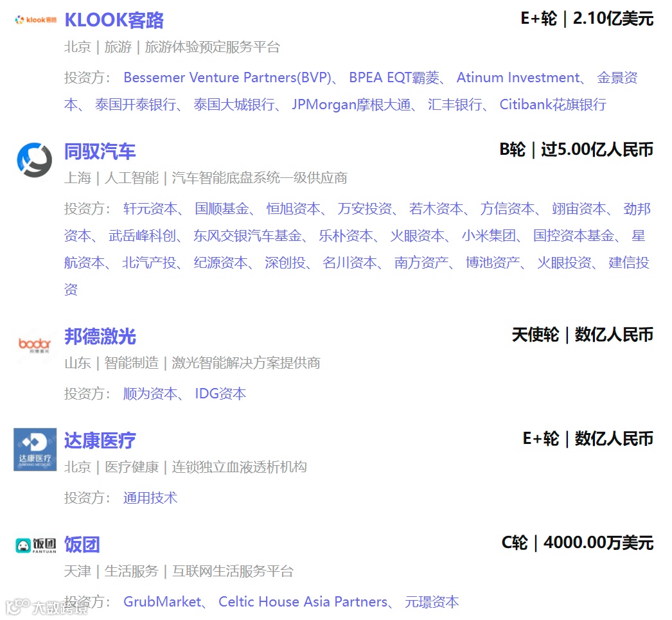The image size is (672, 620).
Task: Open investor 万安投资
Action: click(x=365, y=209)
